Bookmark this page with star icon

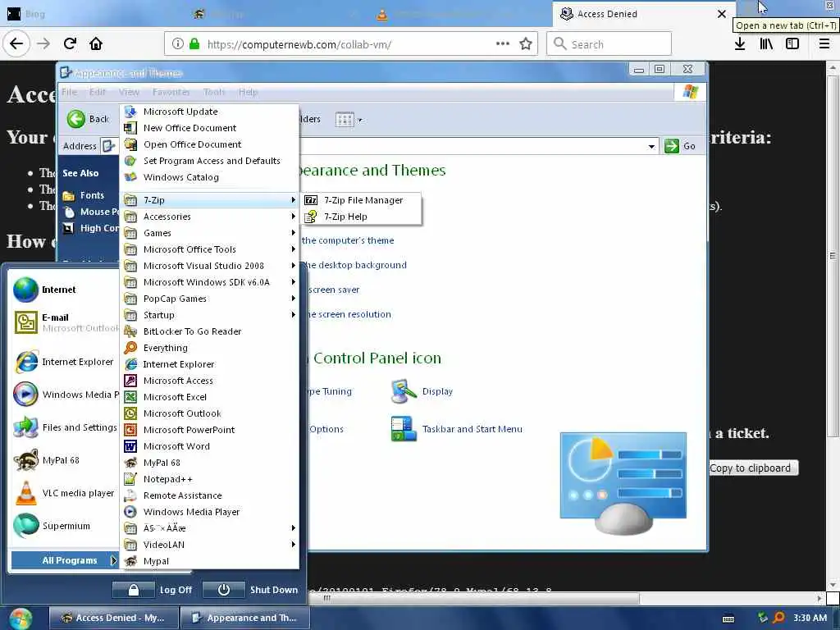point(526,44)
